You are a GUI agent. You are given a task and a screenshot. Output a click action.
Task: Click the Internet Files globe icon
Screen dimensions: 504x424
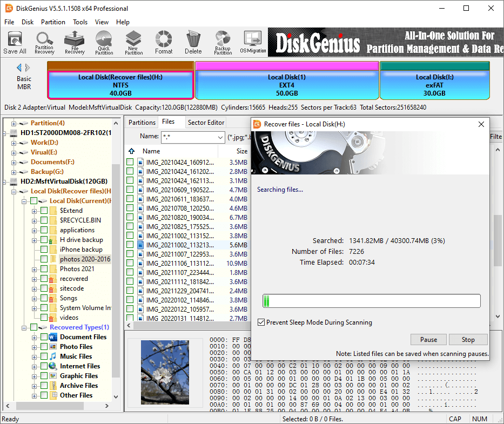pos(53,366)
